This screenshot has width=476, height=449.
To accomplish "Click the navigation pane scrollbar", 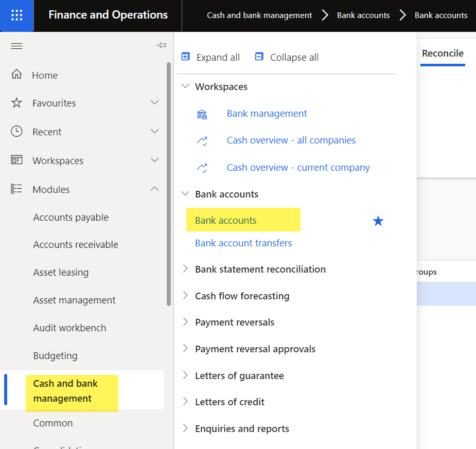I will [x=169, y=184].
